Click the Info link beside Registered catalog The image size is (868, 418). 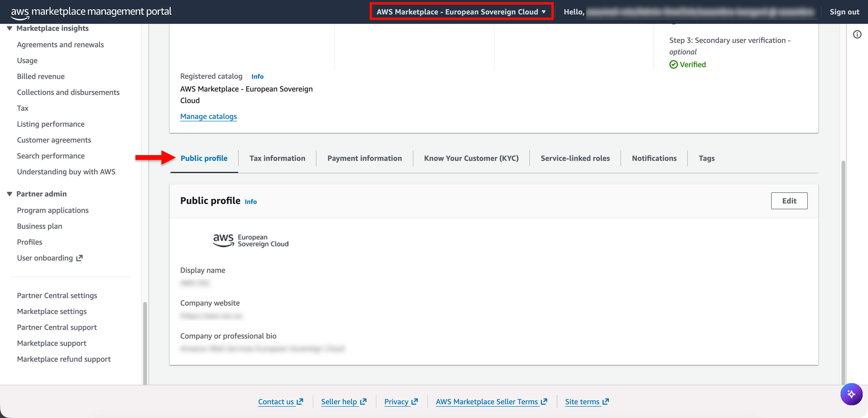(x=257, y=76)
